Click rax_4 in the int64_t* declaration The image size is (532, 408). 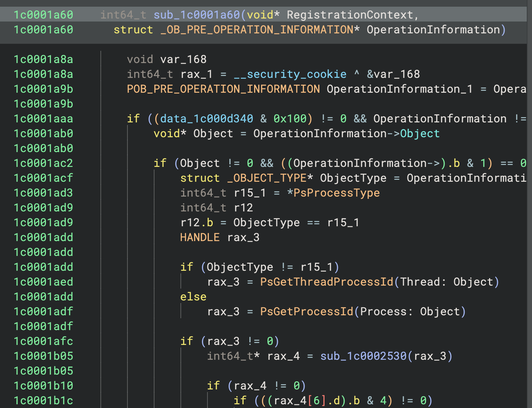283,356
